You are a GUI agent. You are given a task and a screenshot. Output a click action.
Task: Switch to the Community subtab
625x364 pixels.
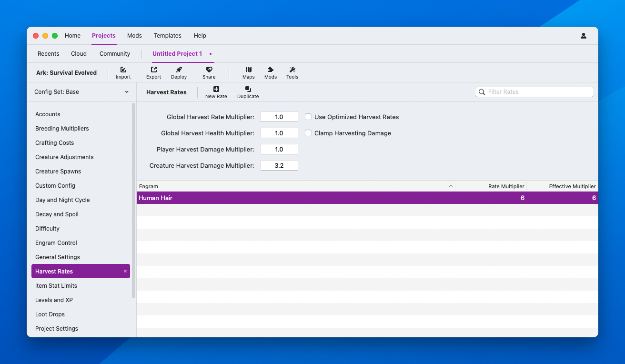tap(115, 54)
